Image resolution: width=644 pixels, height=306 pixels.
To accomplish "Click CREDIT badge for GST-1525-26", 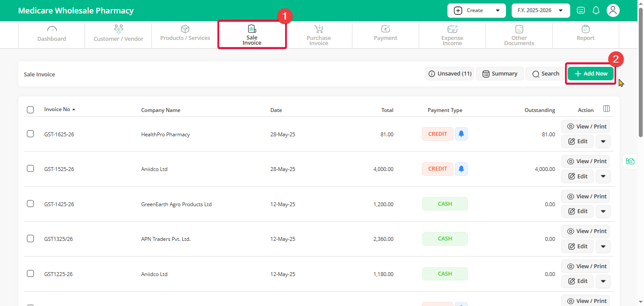I will 437,169.
